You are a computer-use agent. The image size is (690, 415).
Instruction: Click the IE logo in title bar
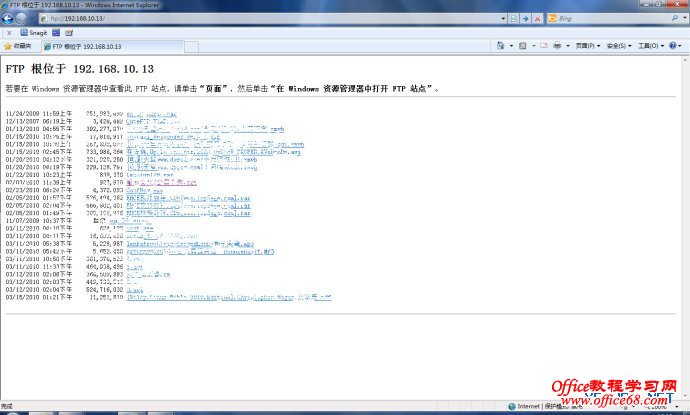[x=4, y=5]
